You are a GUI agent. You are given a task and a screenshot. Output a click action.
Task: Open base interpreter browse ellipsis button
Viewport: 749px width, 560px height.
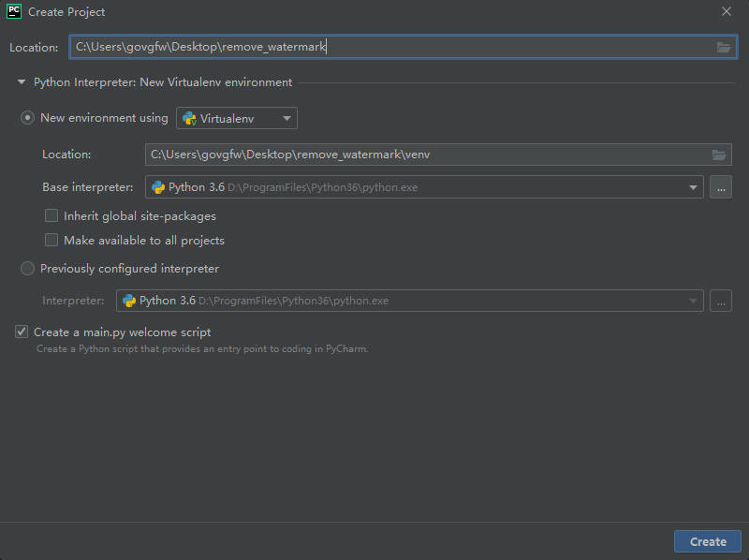pos(720,187)
